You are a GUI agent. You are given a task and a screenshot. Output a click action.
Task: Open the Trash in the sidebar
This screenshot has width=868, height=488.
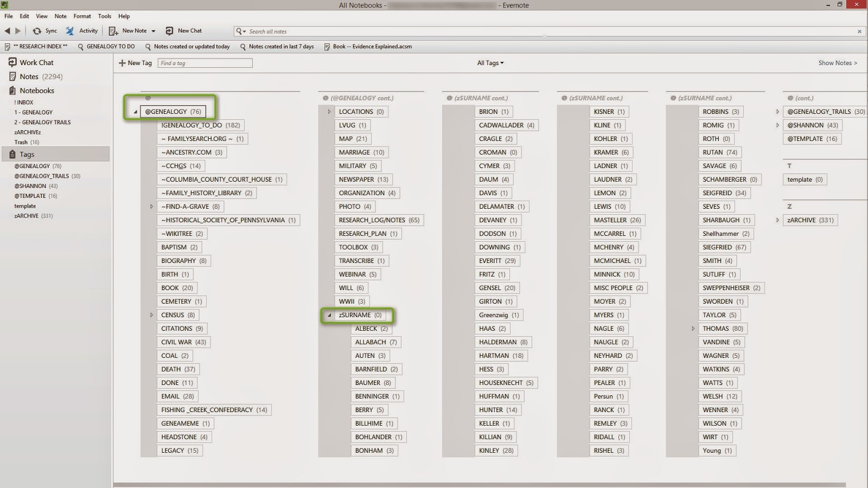27,142
